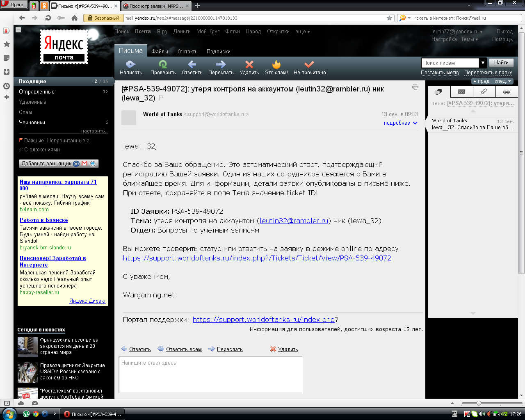
Task: Toggle Opera panel sidebar button in status bar
Action: pos(7,404)
